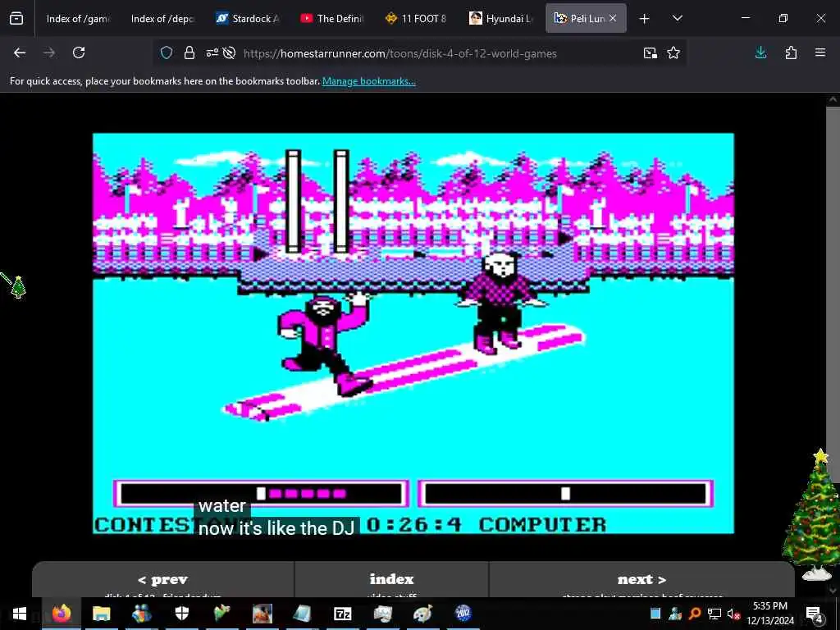Open the 7-Zip taskbar icon
The height and width of the screenshot is (630, 840).
(342, 614)
